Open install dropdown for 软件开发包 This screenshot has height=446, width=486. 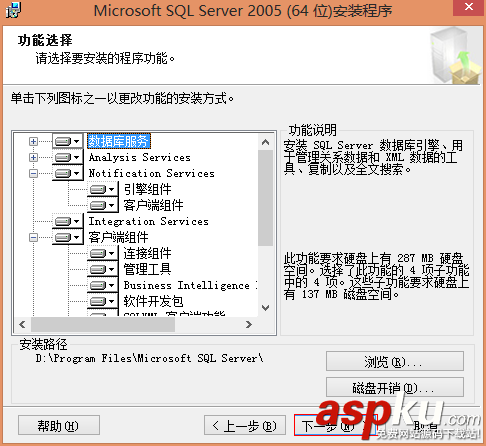point(103,301)
